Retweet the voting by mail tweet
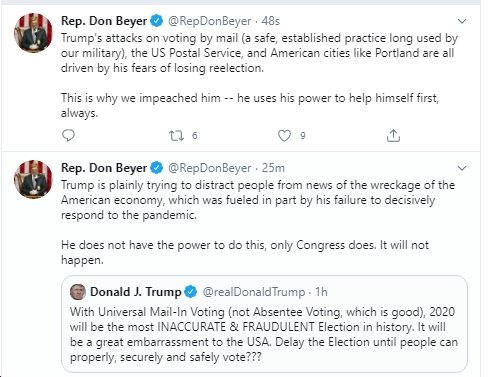Viewport: 490px width, 377px height. (x=176, y=136)
